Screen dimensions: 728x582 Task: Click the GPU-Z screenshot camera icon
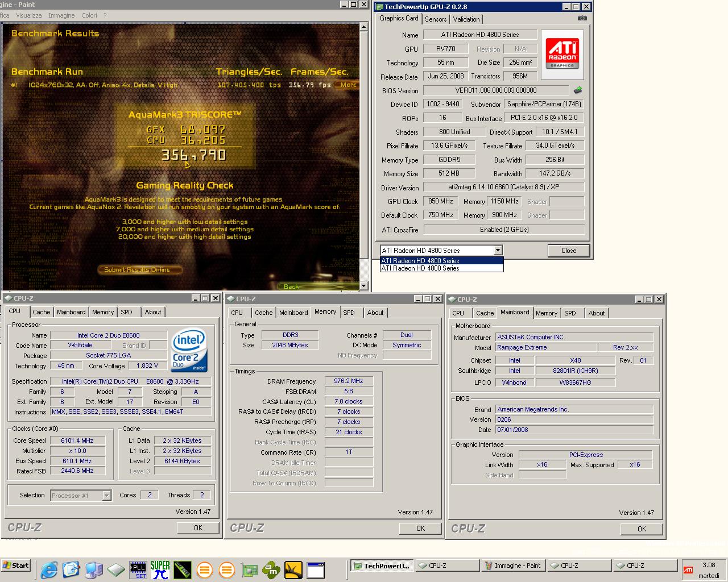[x=582, y=18]
